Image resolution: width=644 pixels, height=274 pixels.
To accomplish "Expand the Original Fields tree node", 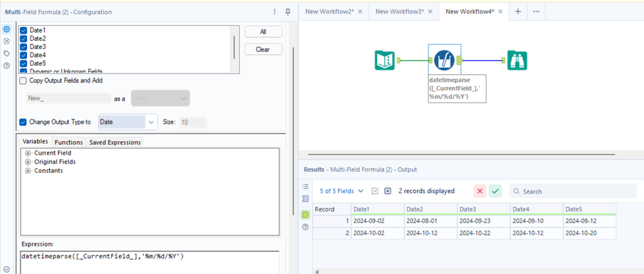I will (x=28, y=162).
